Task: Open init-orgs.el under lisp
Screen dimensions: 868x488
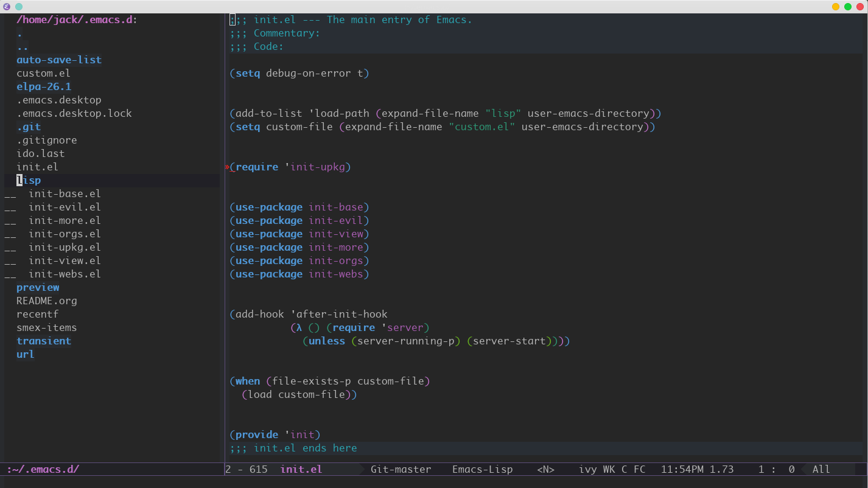Action: point(65,234)
